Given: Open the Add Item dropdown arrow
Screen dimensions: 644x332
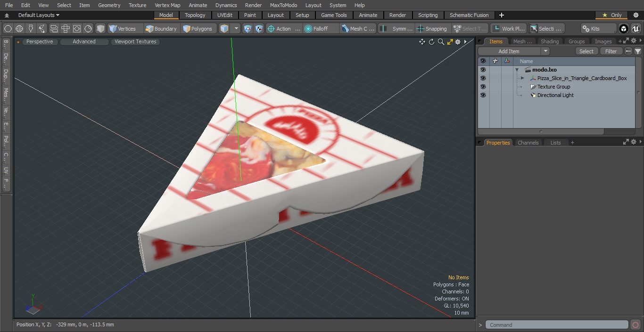Looking at the screenshot, I should pyautogui.click(x=545, y=51).
